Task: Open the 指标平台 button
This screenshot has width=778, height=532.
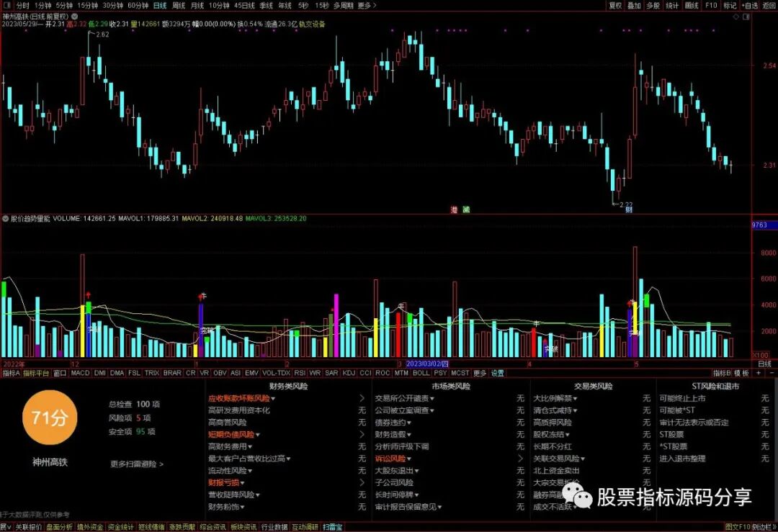Action: click(36, 373)
